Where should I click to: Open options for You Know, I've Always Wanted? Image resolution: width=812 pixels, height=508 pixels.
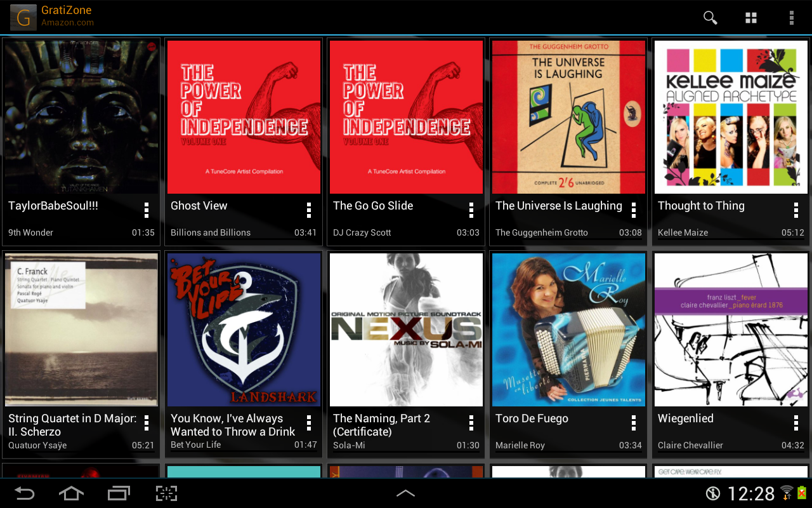point(309,423)
